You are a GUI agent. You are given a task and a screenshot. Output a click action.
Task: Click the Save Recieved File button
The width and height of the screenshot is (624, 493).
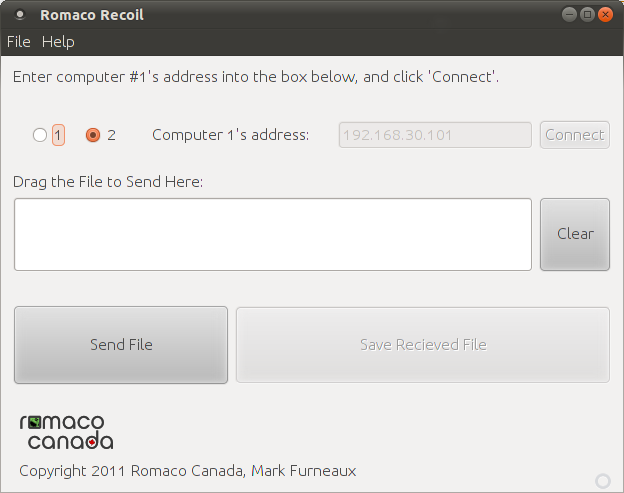(423, 345)
